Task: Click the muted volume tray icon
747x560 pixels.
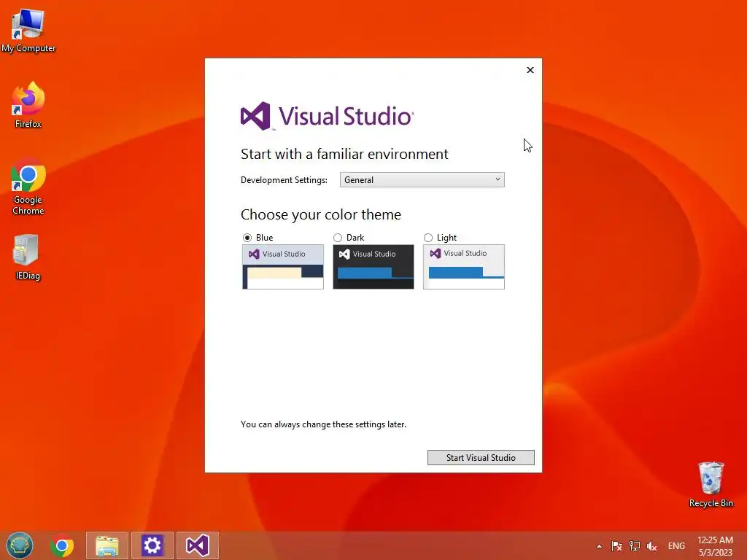Action: (x=651, y=546)
